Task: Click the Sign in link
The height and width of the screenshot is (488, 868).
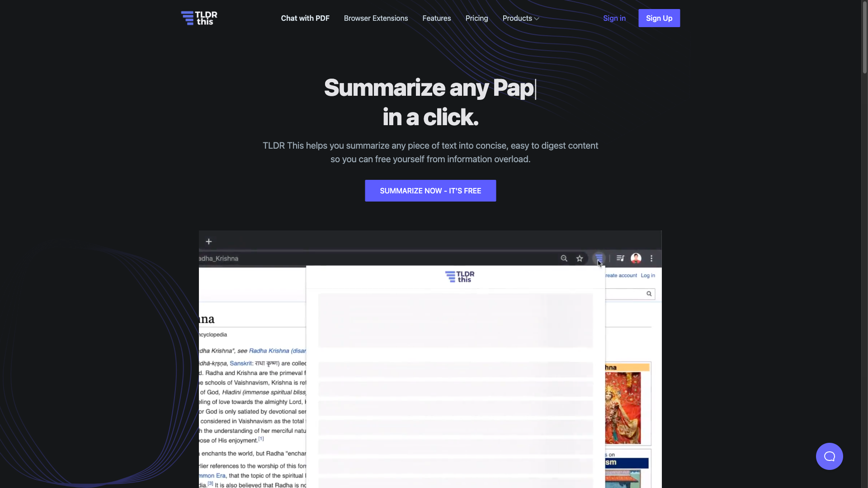Action: [614, 18]
